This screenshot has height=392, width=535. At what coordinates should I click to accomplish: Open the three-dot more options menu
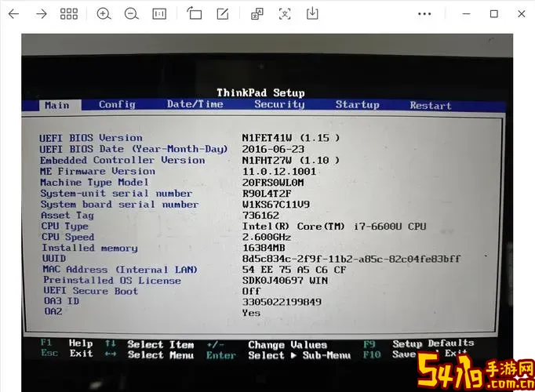tap(424, 14)
